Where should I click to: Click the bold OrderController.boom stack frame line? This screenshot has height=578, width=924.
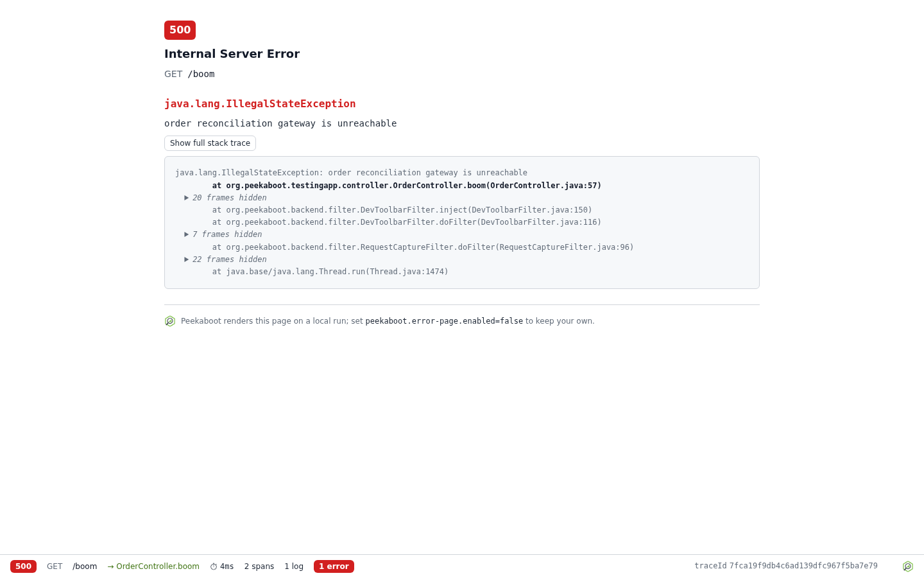[407, 186]
